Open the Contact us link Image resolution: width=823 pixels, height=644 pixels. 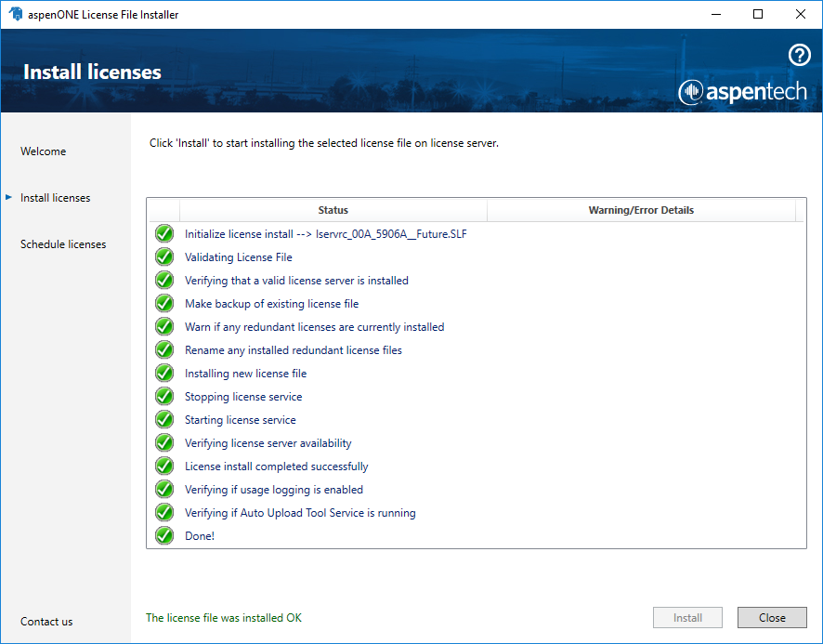[x=46, y=621]
